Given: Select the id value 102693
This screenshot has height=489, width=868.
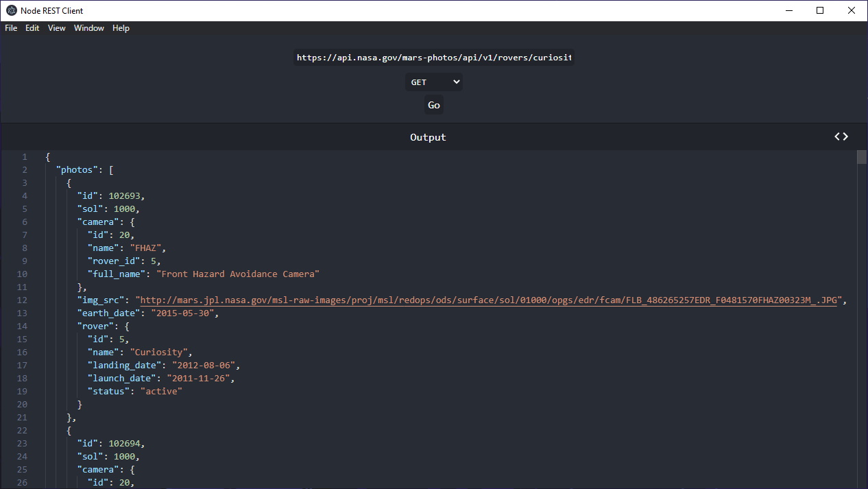Looking at the screenshot, I should coord(124,195).
